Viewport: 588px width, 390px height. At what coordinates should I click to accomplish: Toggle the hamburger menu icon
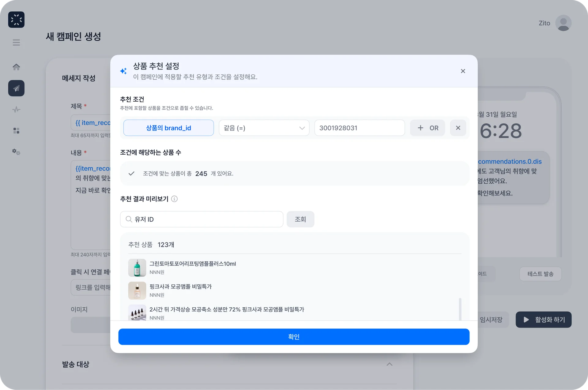click(16, 43)
